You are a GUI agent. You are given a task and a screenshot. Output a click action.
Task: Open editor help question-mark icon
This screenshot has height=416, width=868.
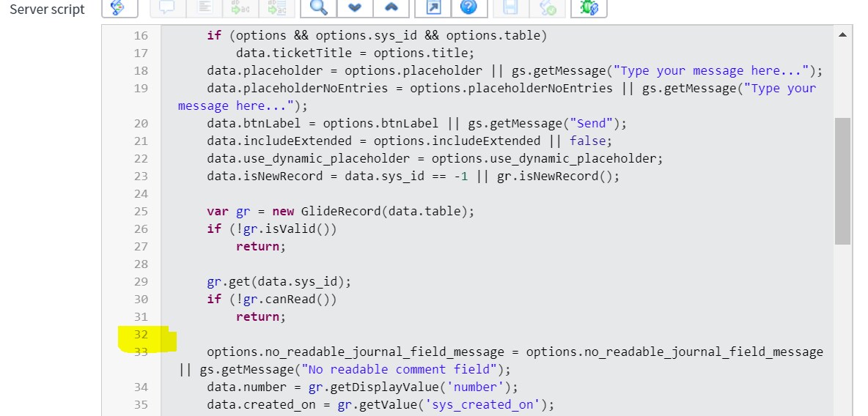[x=469, y=7]
